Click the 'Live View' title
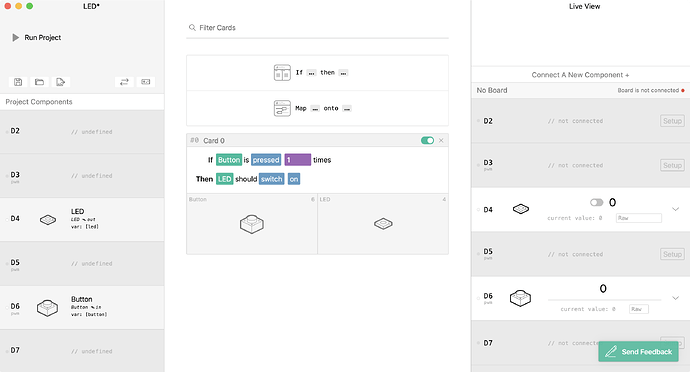The width and height of the screenshot is (690, 372). [x=584, y=6]
